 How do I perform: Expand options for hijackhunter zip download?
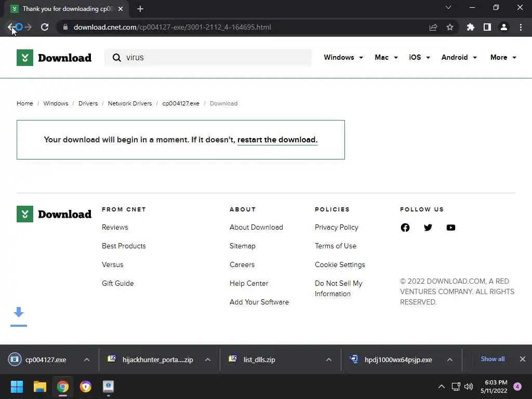click(x=208, y=360)
